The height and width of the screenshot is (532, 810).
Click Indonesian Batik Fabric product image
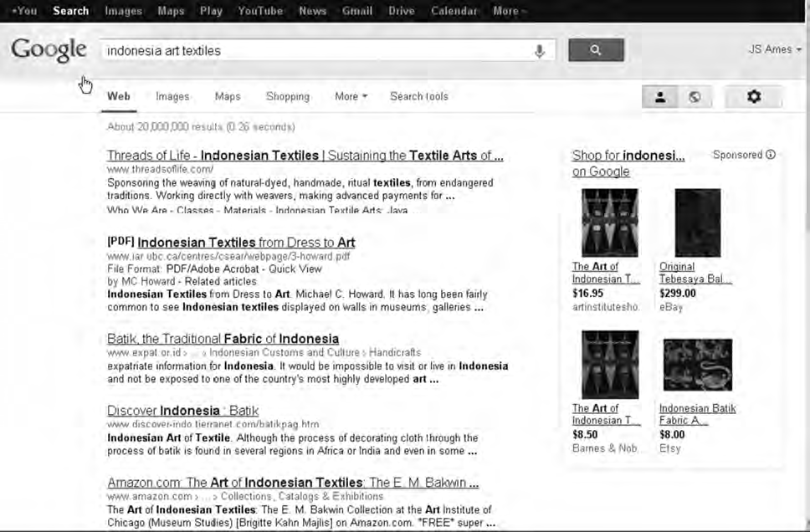pos(697,366)
